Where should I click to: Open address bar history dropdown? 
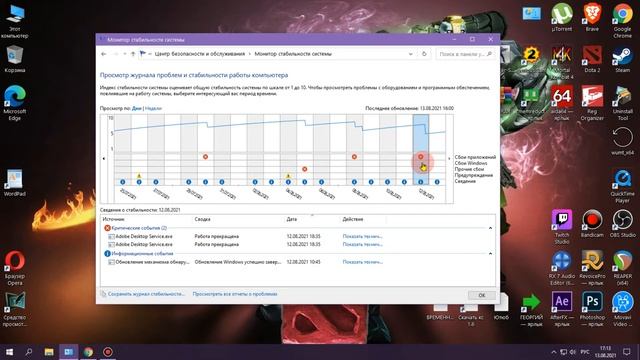[x=411, y=54]
